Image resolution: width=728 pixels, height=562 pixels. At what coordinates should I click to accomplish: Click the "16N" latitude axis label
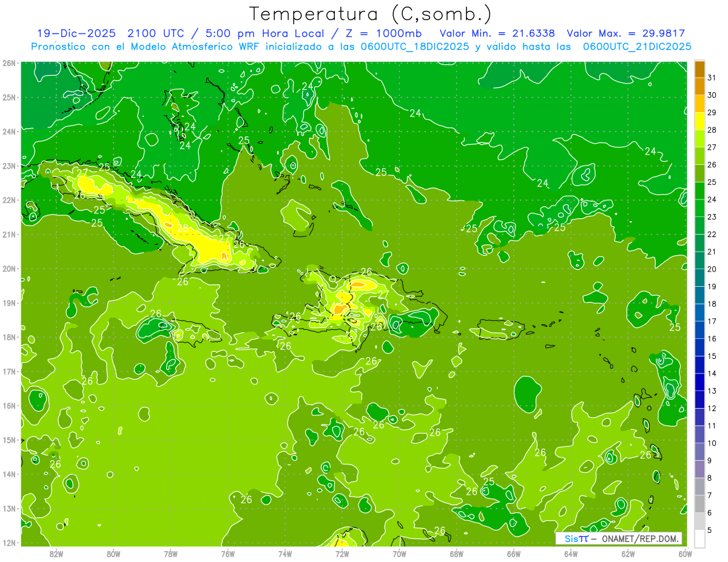tap(8, 406)
